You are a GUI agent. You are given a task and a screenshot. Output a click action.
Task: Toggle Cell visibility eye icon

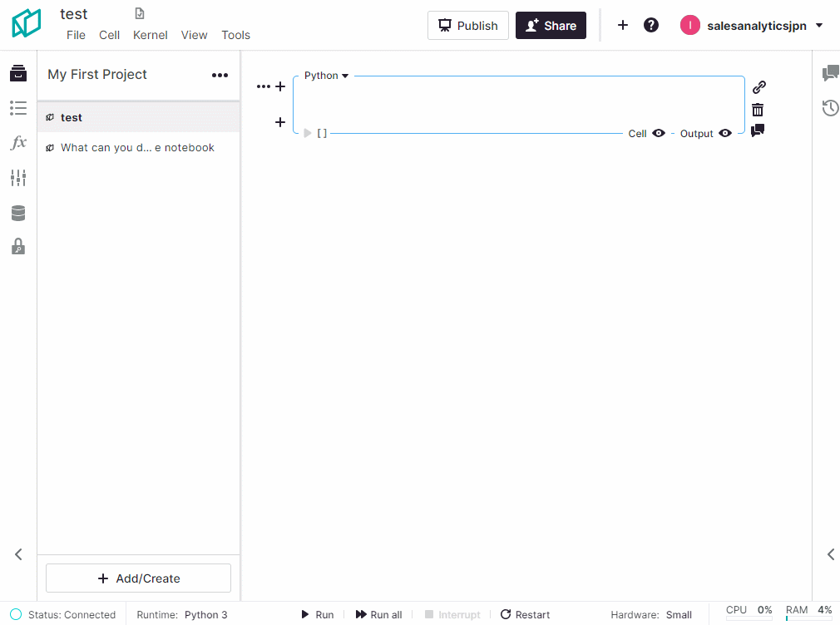(x=659, y=133)
